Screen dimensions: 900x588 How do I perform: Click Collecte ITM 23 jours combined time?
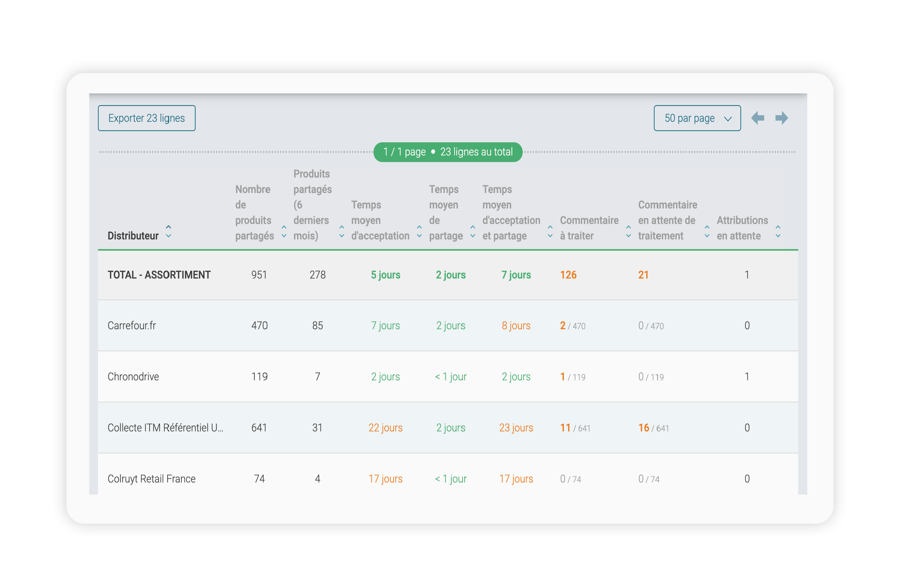[516, 428]
